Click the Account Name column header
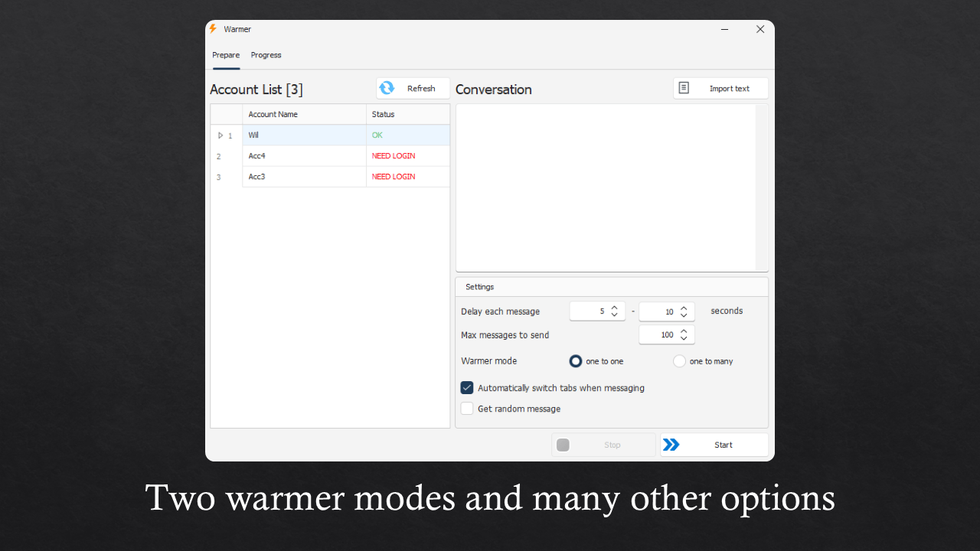This screenshot has width=980, height=551. point(273,113)
